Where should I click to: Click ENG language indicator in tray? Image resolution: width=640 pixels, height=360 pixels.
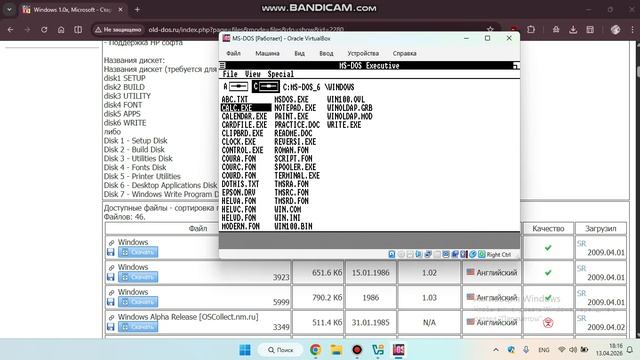(544, 350)
